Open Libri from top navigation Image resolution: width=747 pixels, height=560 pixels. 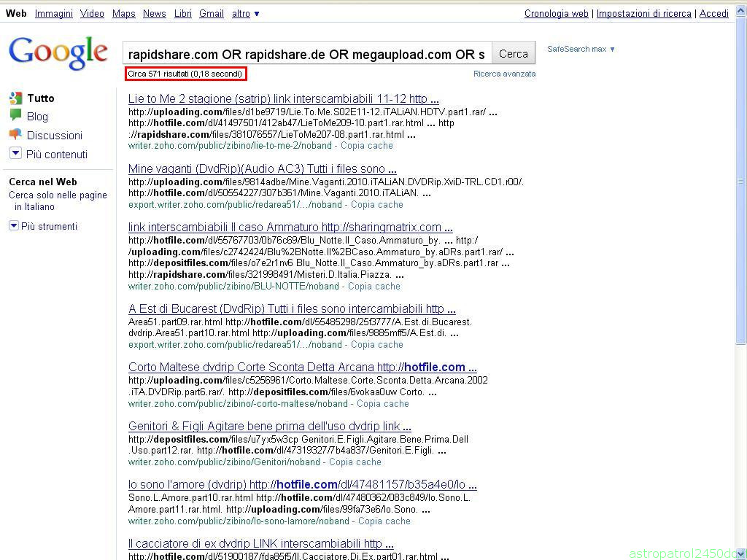click(x=183, y=13)
